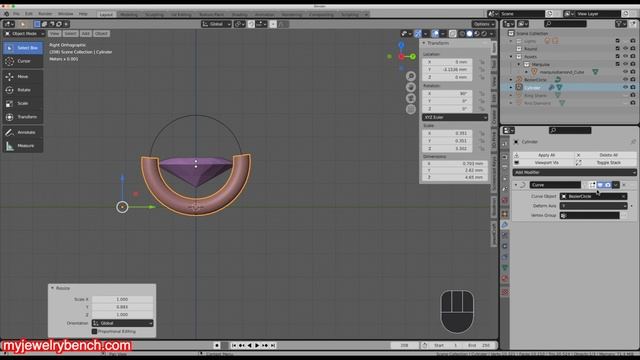Image resolution: width=640 pixels, height=360 pixels.
Task: Pick the Rotate tool
Action: point(23,90)
